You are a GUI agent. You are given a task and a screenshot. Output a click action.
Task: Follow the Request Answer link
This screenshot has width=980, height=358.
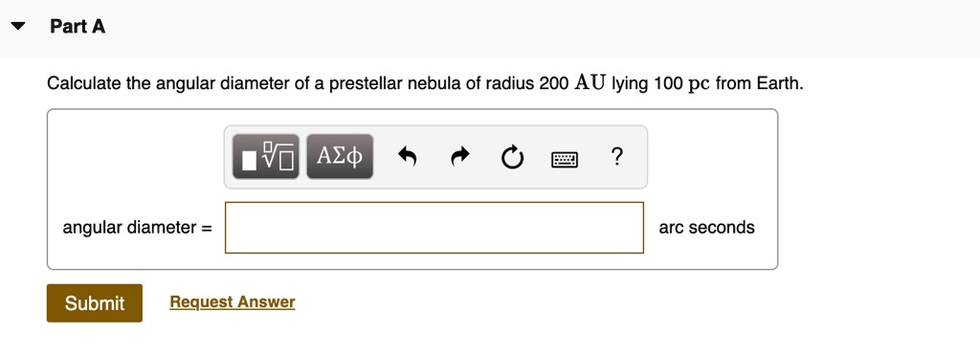tap(233, 302)
